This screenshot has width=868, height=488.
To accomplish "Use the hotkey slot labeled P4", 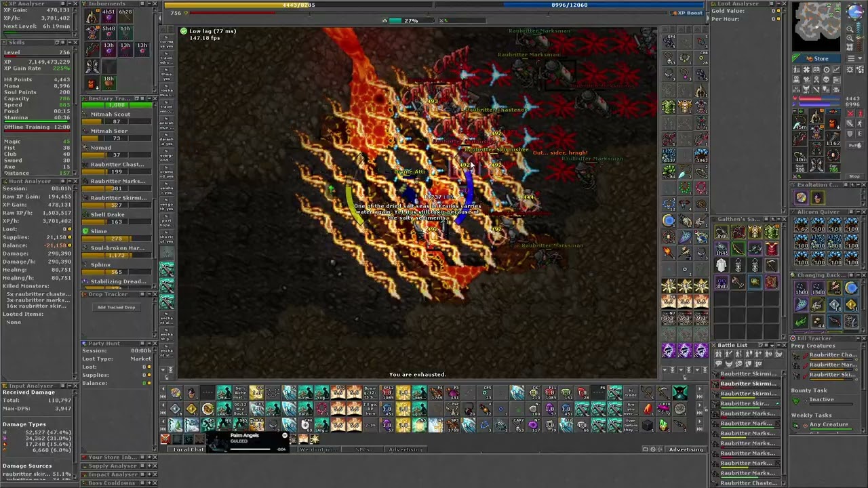I will tap(436, 393).
